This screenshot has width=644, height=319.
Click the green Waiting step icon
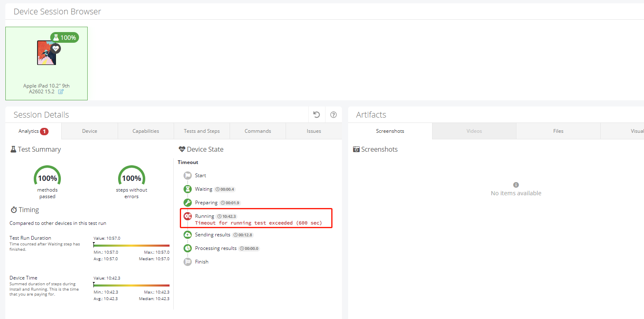coord(188,189)
